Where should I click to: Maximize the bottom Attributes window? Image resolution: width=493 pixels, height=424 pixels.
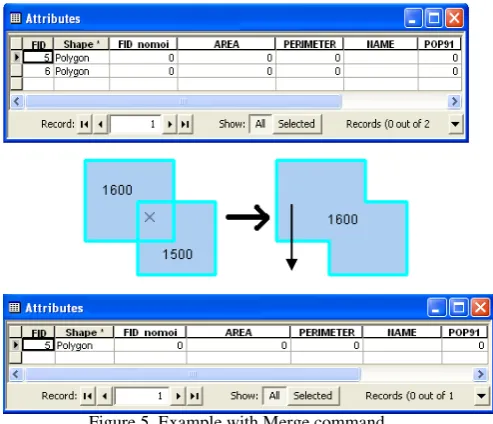[458, 307]
